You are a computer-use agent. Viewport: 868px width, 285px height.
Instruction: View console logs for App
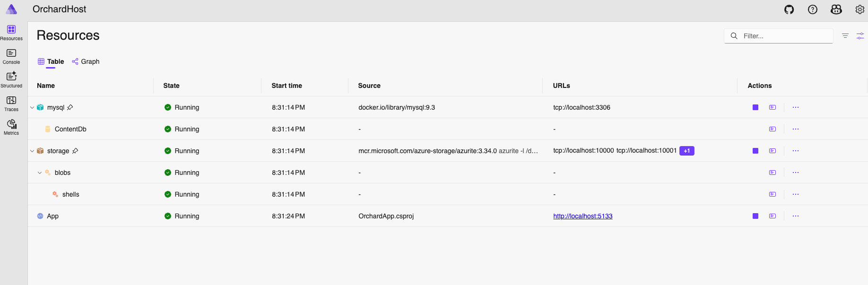tap(773, 216)
